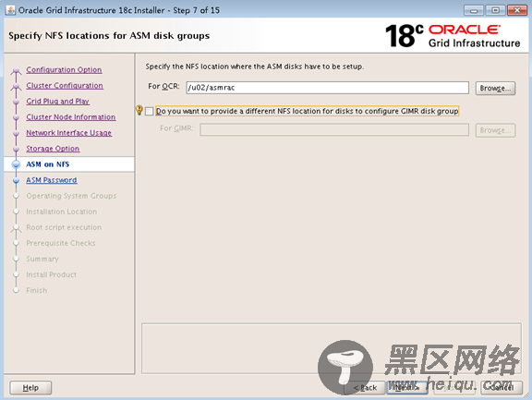The image size is (532, 400).
Task: Jump to Cluster Node Information step
Action: point(71,117)
